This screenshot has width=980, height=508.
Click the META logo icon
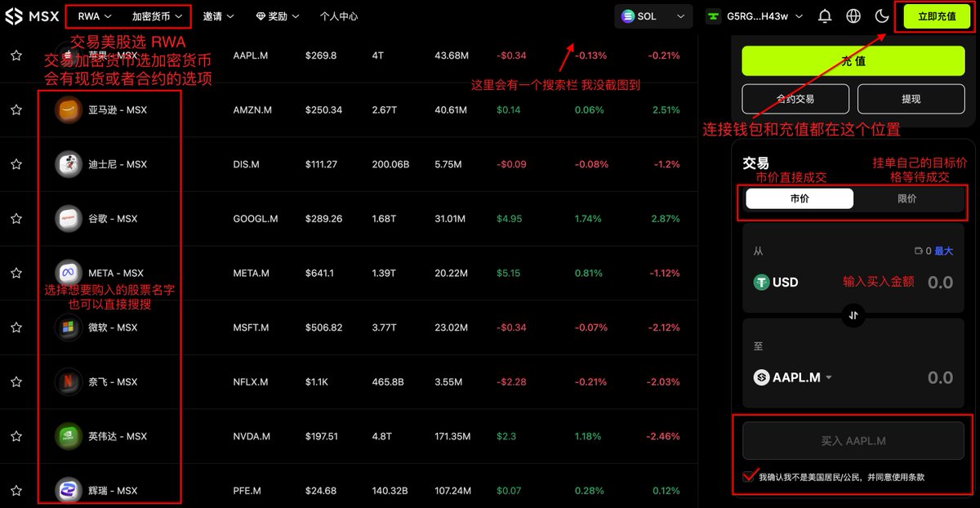(x=69, y=273)
